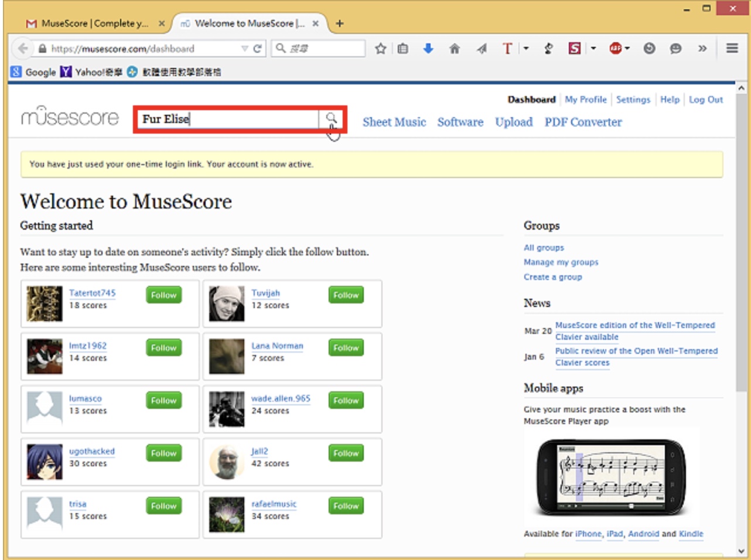751x560 pixels.
Task: Open account Settings link
Action: [633, 100]
